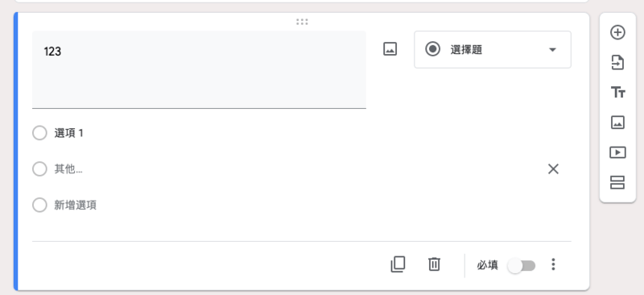644x295 pixels.
Task: Add a title and description block
Action: 617,93
